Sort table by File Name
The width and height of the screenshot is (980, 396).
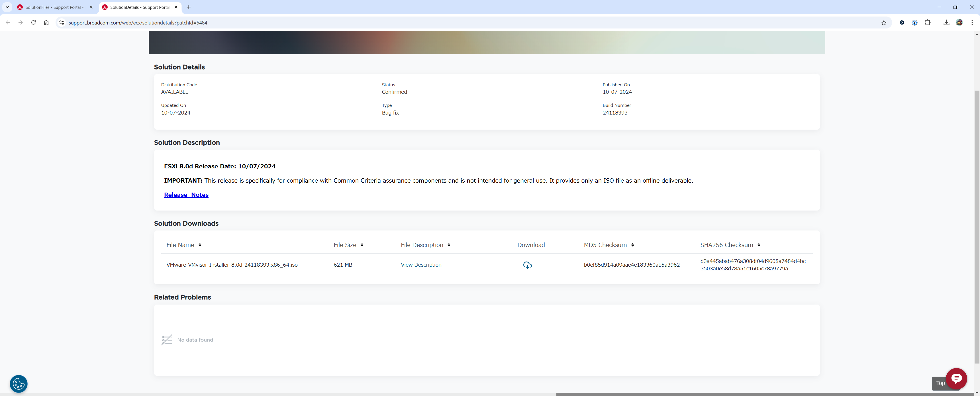[x=200, y=245]
